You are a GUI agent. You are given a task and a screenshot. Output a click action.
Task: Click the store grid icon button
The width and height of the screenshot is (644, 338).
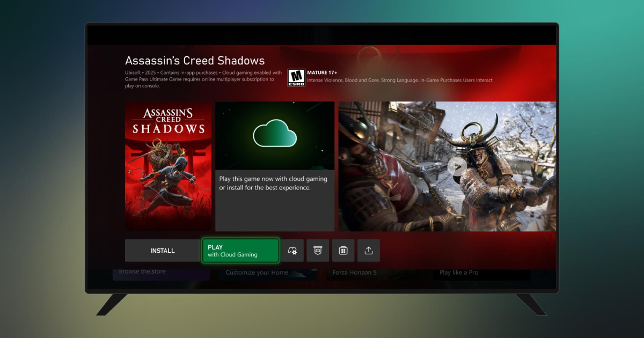pyautogui.click(x=343, y=251)
